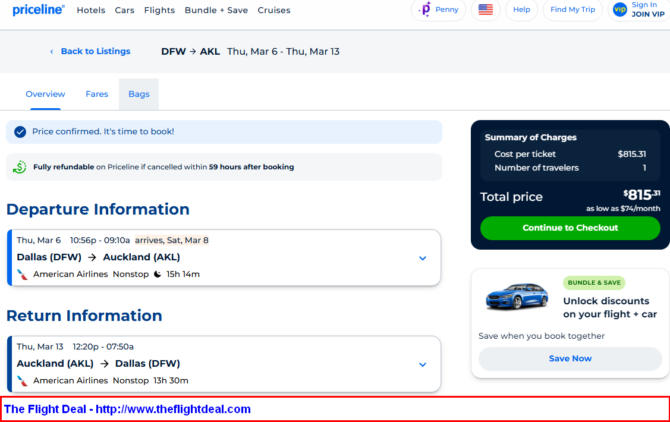This screenshot has height=422, width=670.
Task: Click the 'Return Information' heading
Action: pos(84,316)
